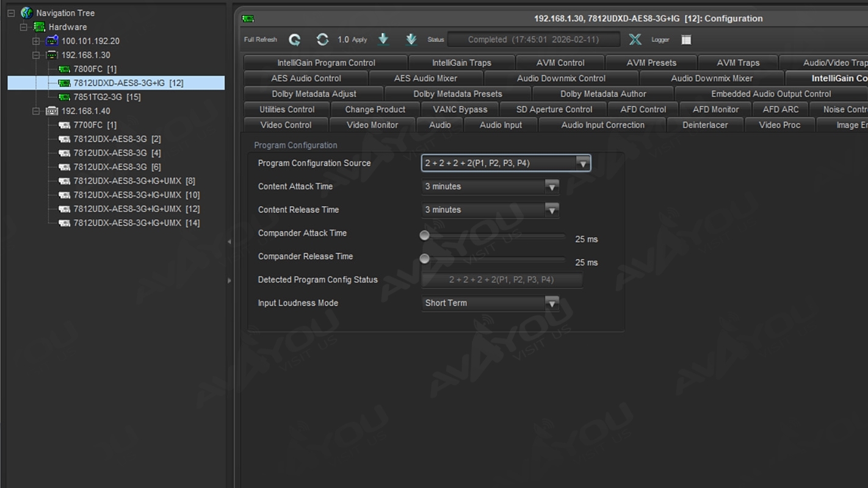Click the Compander Attack Time slider handle
Viewport: 868px width, 488px height.
tap(424, 235)
